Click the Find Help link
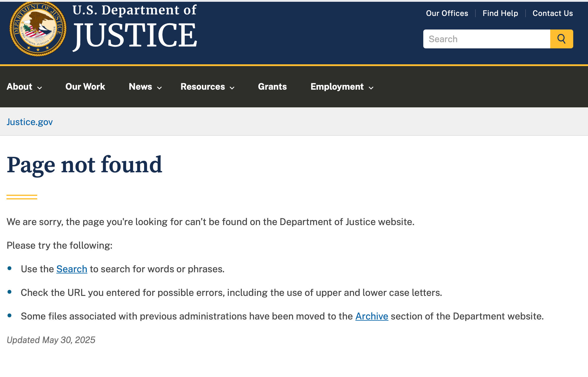The height and width of the screenshot is (377, 588). pos(500,13)
